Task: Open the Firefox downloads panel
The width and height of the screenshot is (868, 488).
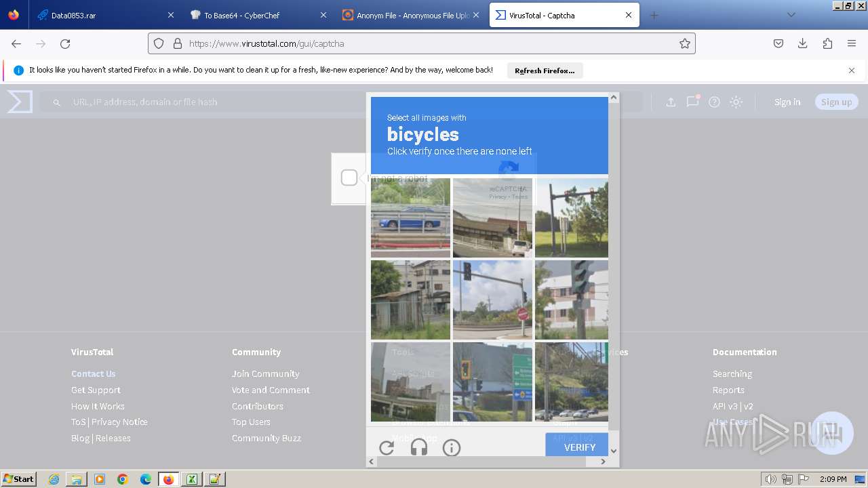Action: [x=803, y=43]
